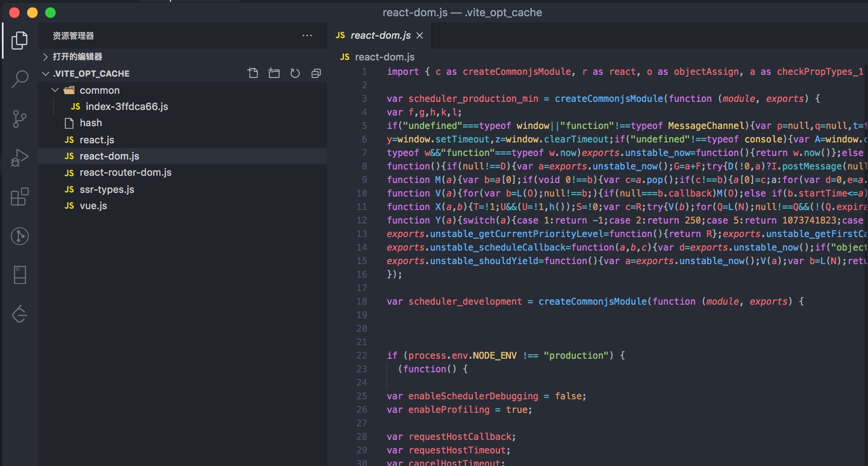The image size is (868, 466).
Task: Close the react-dom.js tab
Action: coord(420,36)
